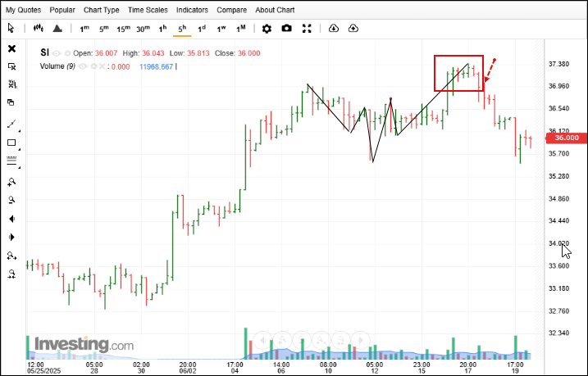The height and width of the screenshot is (376, 588).
Task: Open the My Quotes menu
Action: [23, 10]
